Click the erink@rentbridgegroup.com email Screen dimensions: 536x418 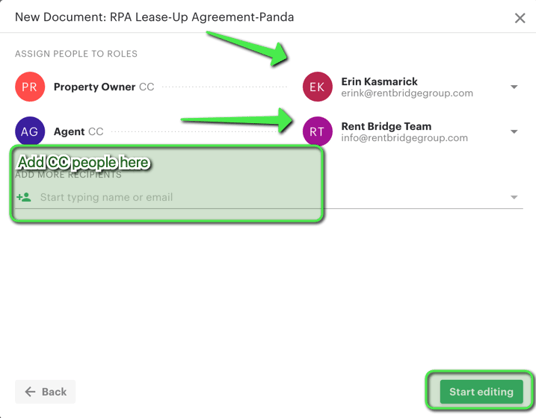pyautogui.click(x=407, y=93)
